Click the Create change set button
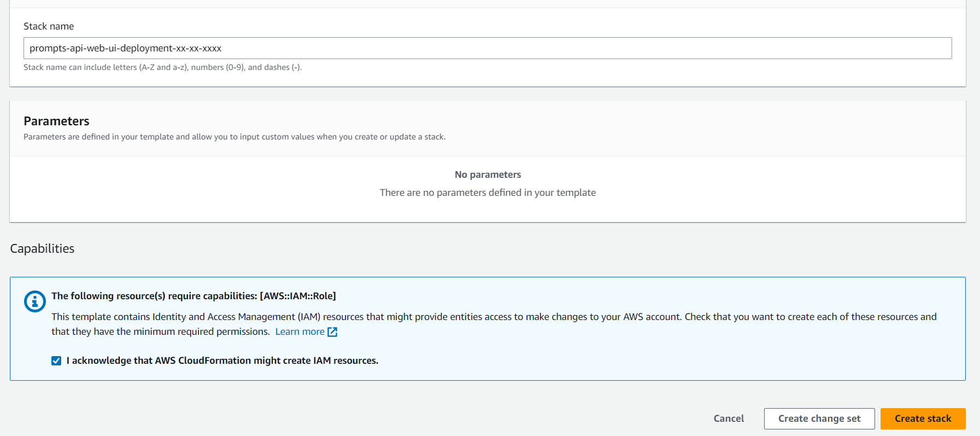The width and height of the screenshot is (980, 436). 819,418
